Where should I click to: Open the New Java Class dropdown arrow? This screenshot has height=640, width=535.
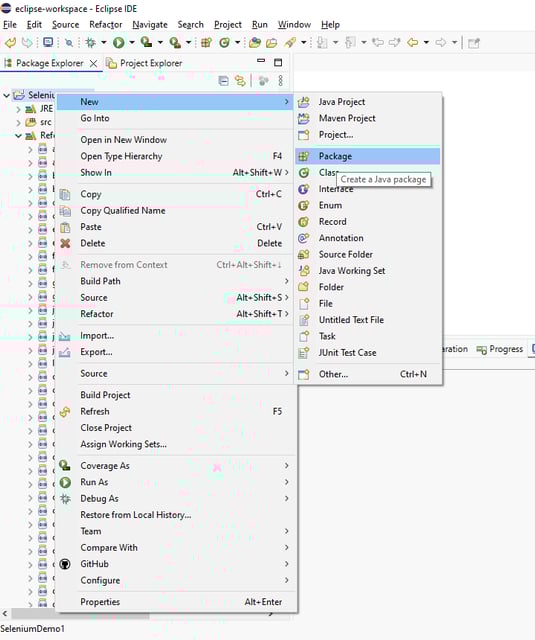[x=237, y=42]
